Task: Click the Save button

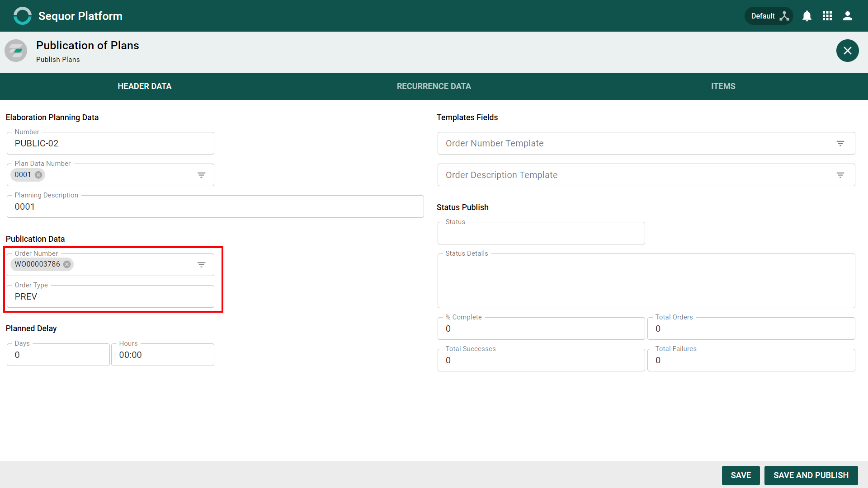Action: 741,475
